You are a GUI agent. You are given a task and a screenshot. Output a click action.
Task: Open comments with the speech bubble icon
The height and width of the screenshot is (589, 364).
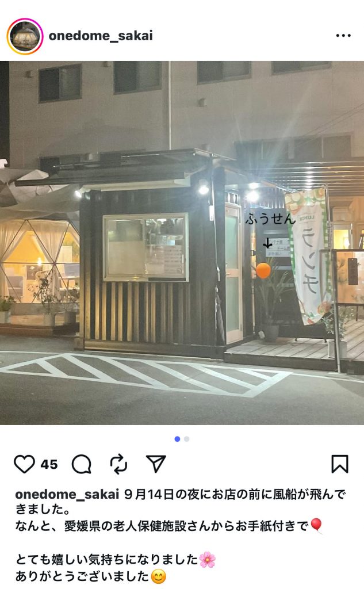click(82, 464)
